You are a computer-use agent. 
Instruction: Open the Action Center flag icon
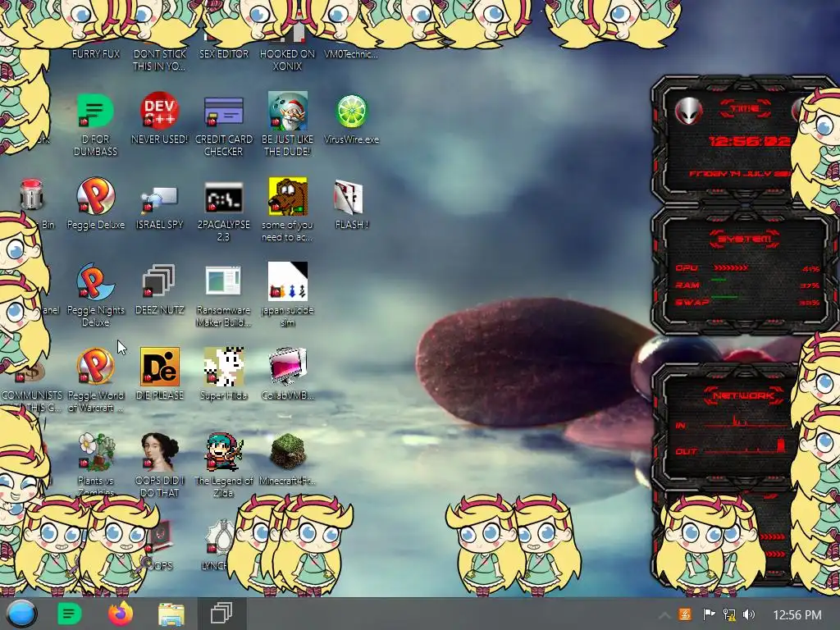tap(709, 614)
